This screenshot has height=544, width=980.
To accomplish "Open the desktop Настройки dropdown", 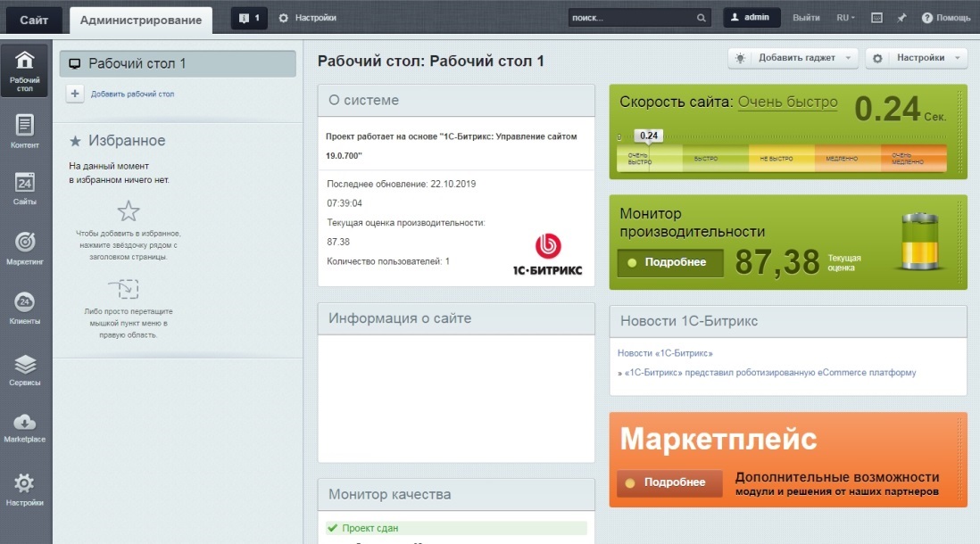I will click(917, 58).
